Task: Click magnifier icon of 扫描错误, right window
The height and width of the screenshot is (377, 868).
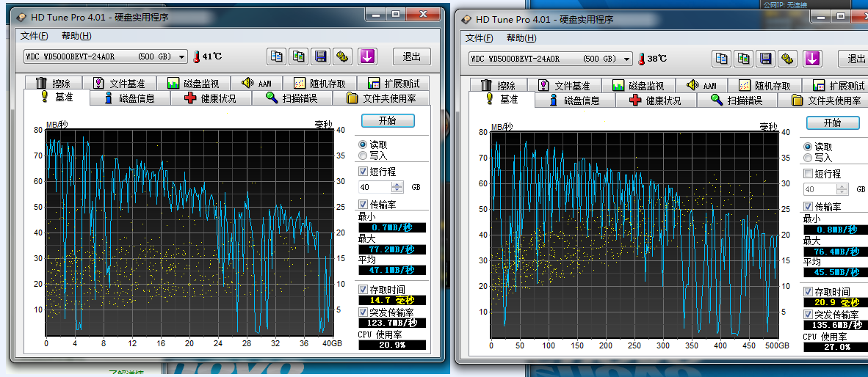Action: point(717,100)
